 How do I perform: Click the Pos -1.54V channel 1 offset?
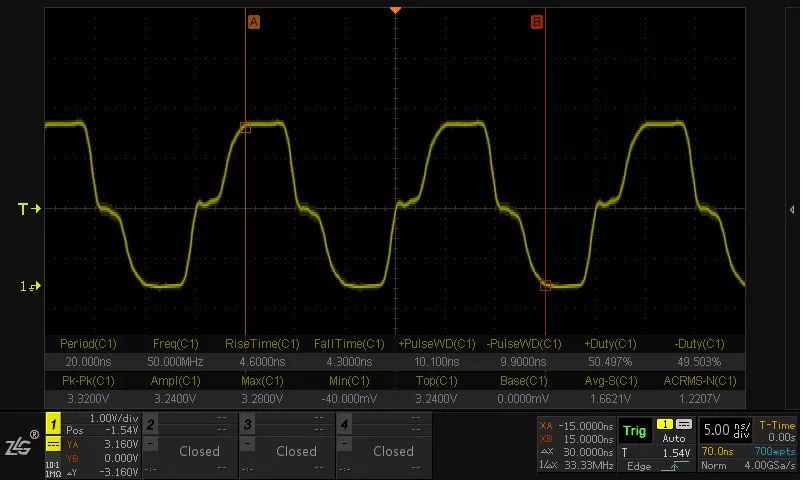[x=102, y=430]
